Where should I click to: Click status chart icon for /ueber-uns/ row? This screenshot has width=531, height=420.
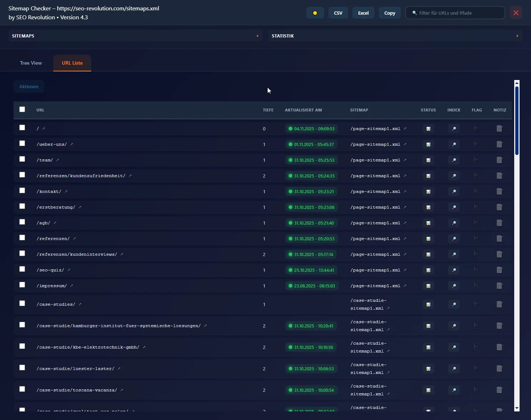pyautogui.click(x=428, y=145)
